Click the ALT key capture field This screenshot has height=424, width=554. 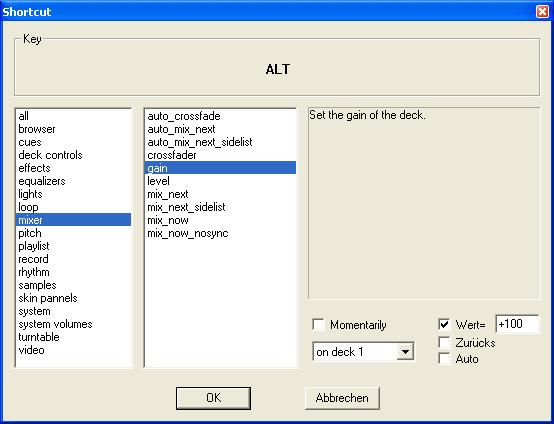point(277,69)
